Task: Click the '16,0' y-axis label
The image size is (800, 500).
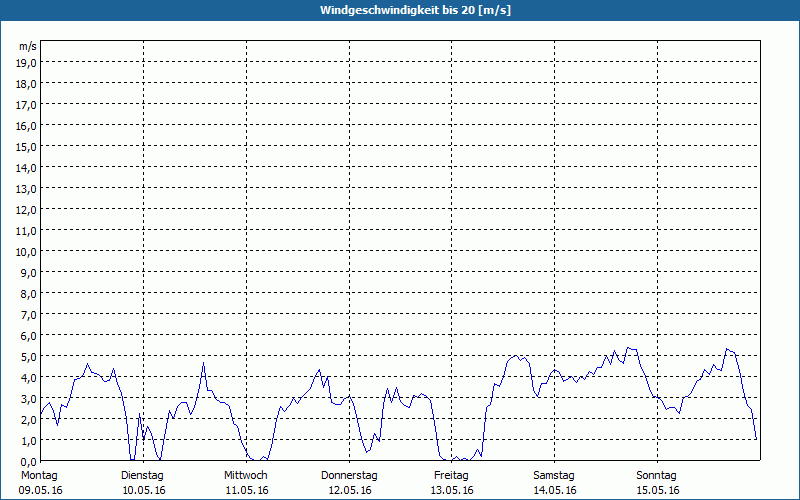Action: point(26,126)
